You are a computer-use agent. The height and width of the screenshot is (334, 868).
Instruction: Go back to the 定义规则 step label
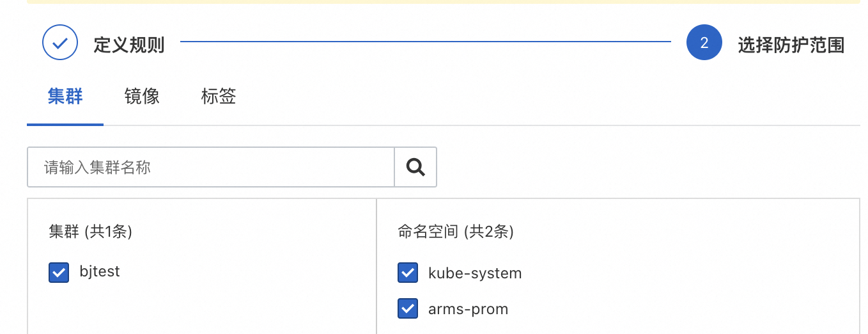point(129,45)
